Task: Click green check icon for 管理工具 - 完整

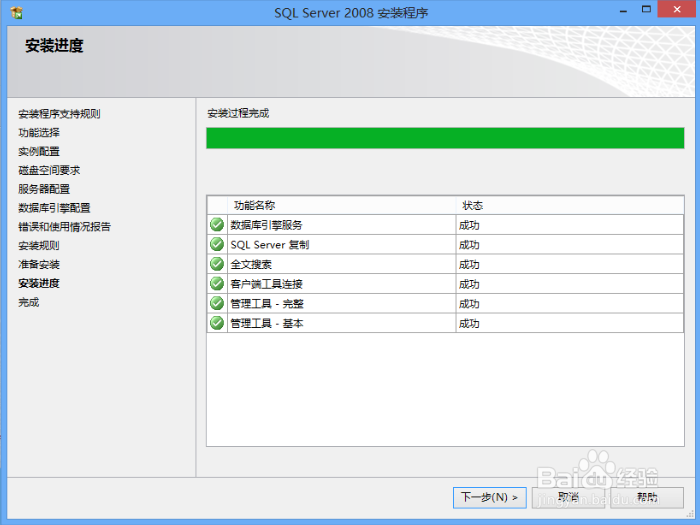Action: pyautogui.click(x=217, y=303)
